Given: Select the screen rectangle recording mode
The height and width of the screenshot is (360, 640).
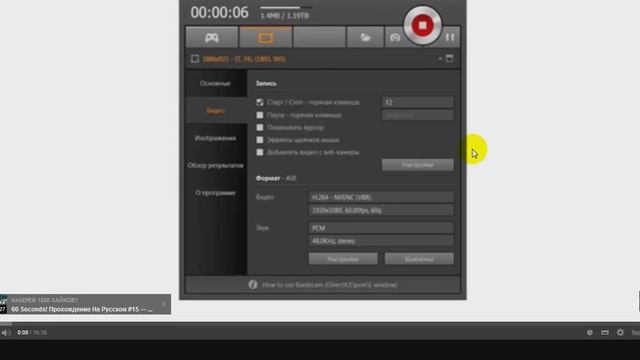Looking at the screenshot, I should click(x=266, y=38).
